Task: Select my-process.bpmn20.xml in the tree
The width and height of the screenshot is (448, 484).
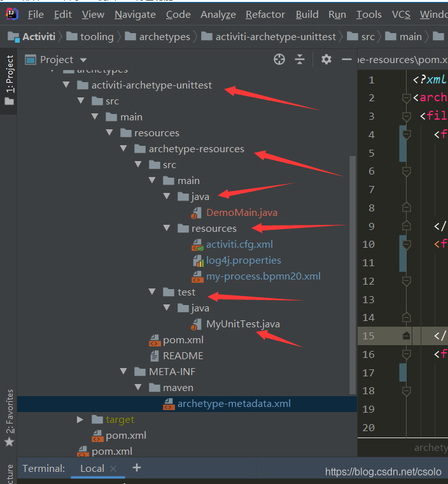Action: [x=263, y=276]
